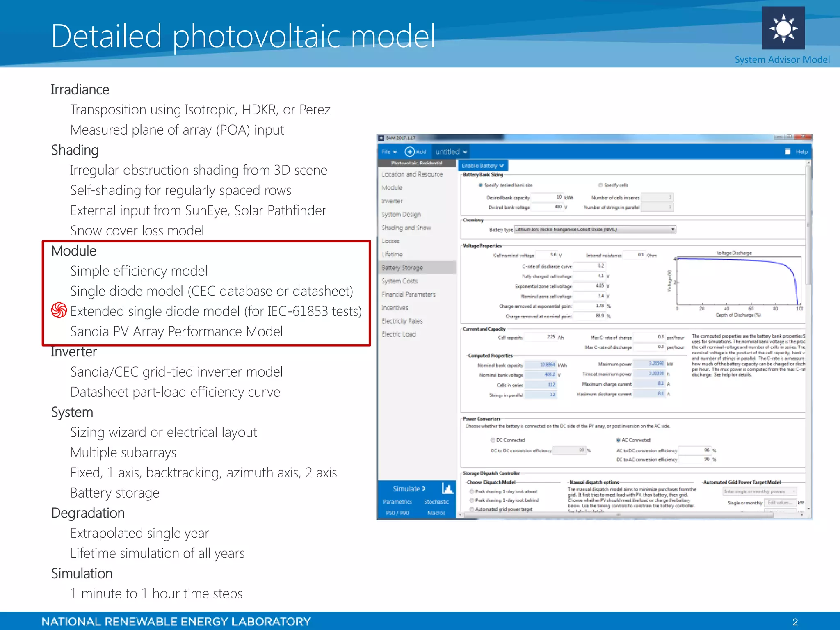The image size is (840, 630).
Task: Click the white square icon next to Help
Action: [x=787, y=152]
